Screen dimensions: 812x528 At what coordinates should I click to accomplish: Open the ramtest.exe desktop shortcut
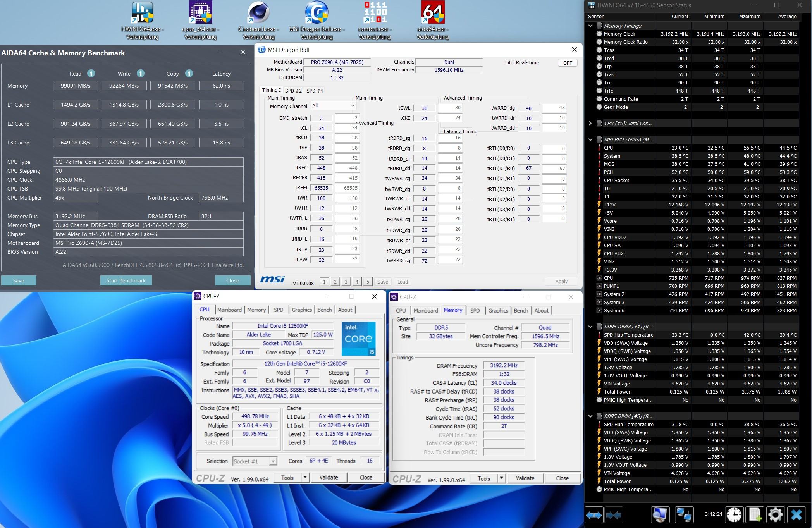click(375, 21)
